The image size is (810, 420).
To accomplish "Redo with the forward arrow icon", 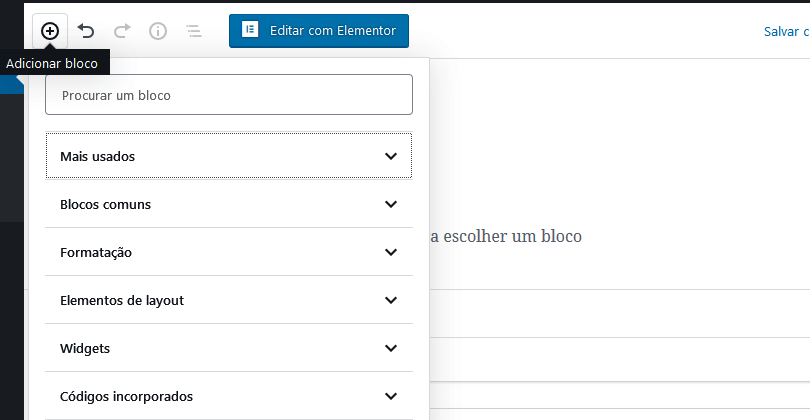I will 122,31.
